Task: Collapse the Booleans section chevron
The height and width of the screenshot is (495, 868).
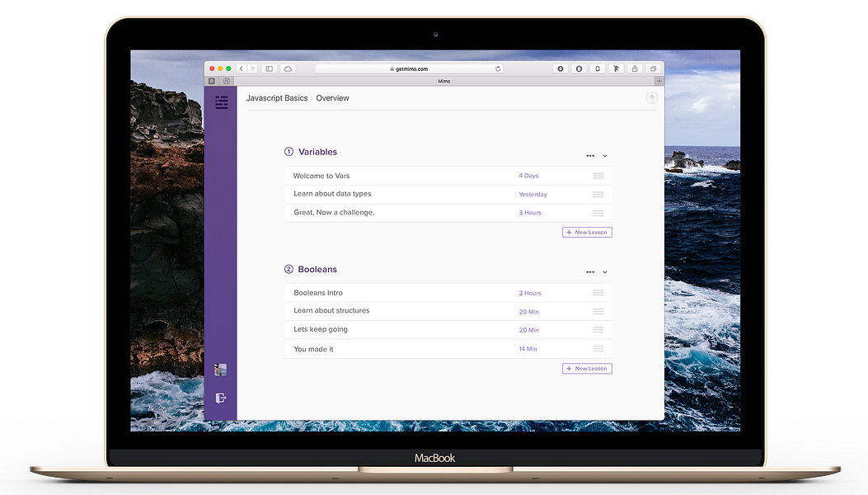Action: click(x=605, y=272)
